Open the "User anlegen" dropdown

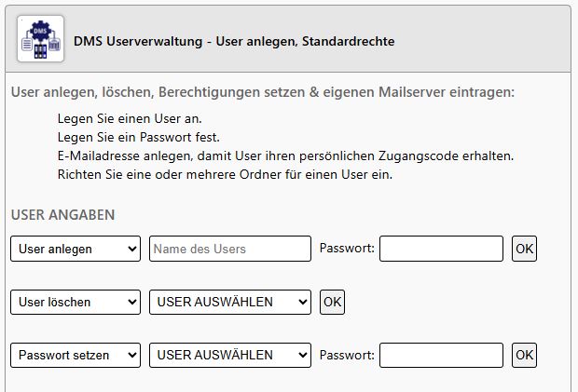pyautogui.click(x=76, y=249)
